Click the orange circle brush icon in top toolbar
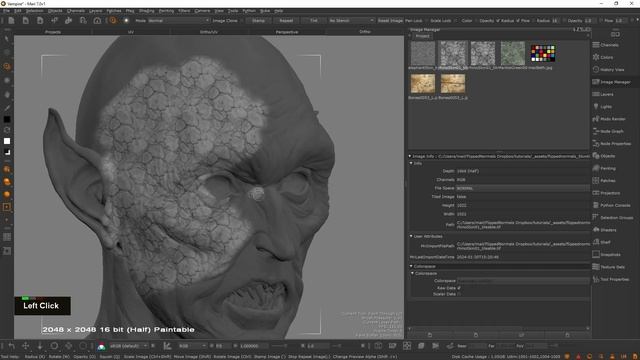This screenshot has height=360, width=640. [x=113, y=20]
